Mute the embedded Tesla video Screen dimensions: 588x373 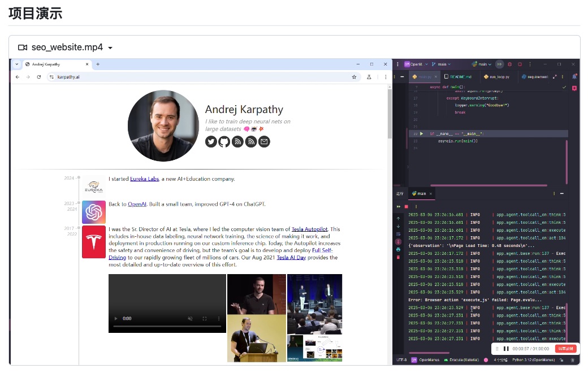191,319
